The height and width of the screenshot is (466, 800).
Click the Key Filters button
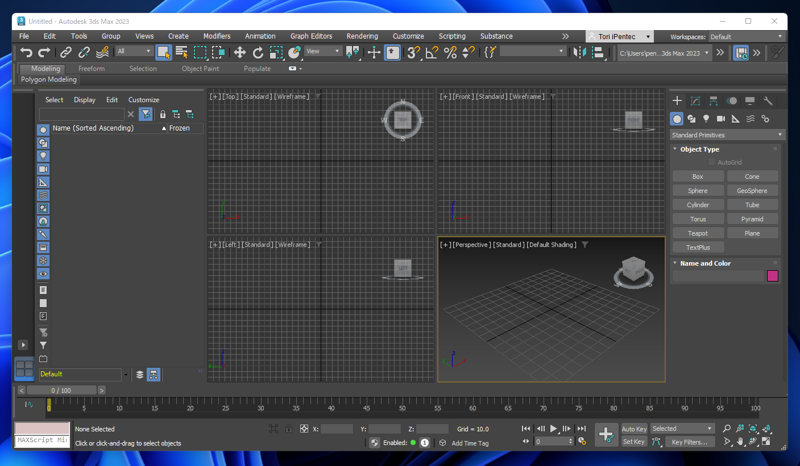click(x=688, y=441)
